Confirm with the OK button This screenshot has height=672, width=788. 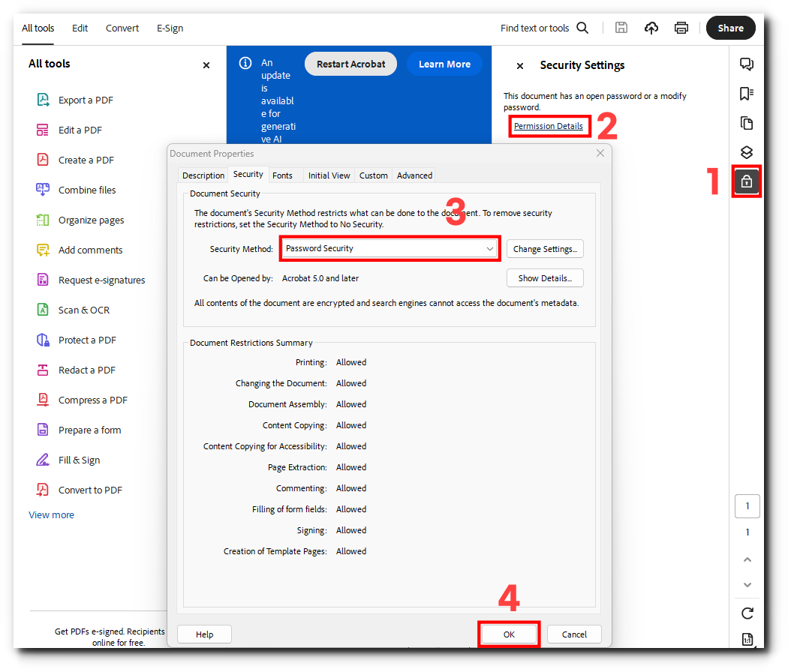click(x=509, y=634)
